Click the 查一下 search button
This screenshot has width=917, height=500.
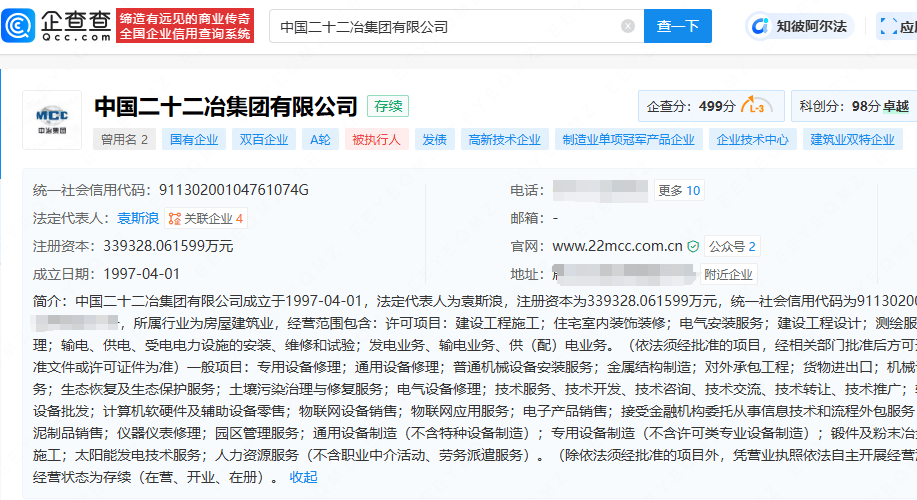[677, 26]
